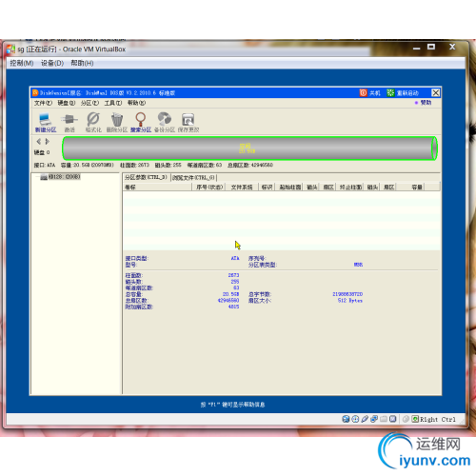Image resolution: width=476 pixels, height=476 pixels.
Task: Click VirtualBox mouse capture status icon
Action: 406,419
